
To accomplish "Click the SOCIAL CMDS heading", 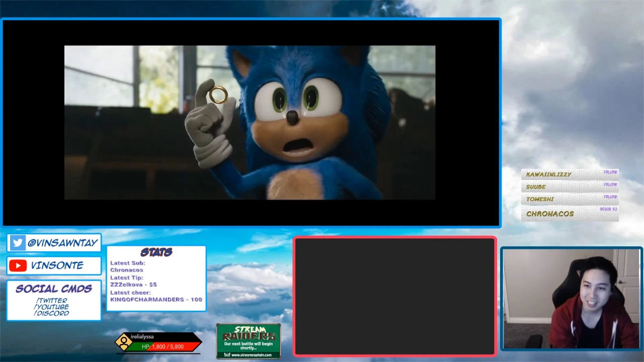I will coord(54,289).
